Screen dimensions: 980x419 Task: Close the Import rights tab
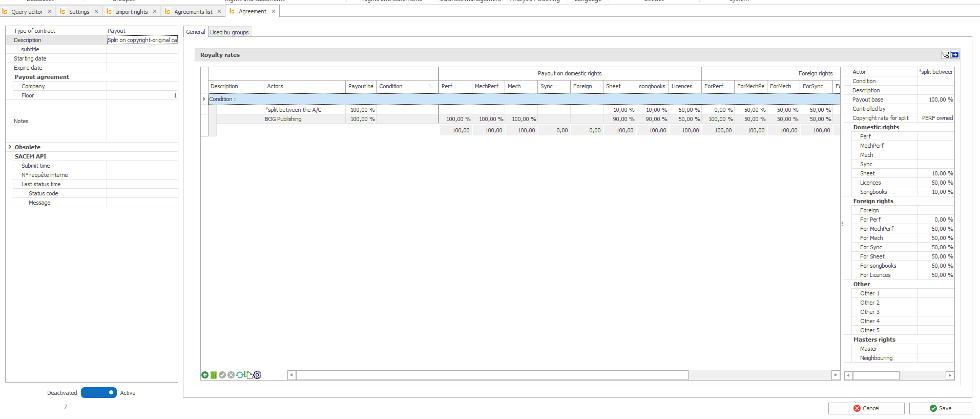155,11
